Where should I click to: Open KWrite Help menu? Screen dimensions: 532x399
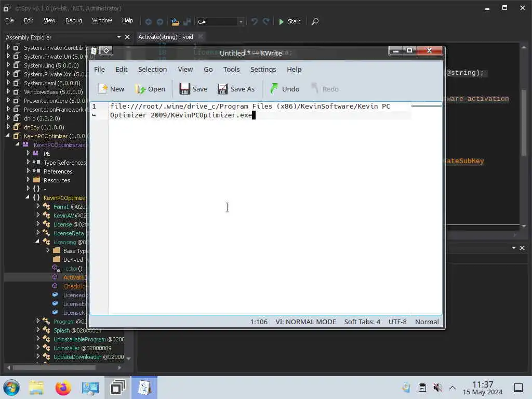(x=294, y=69)
